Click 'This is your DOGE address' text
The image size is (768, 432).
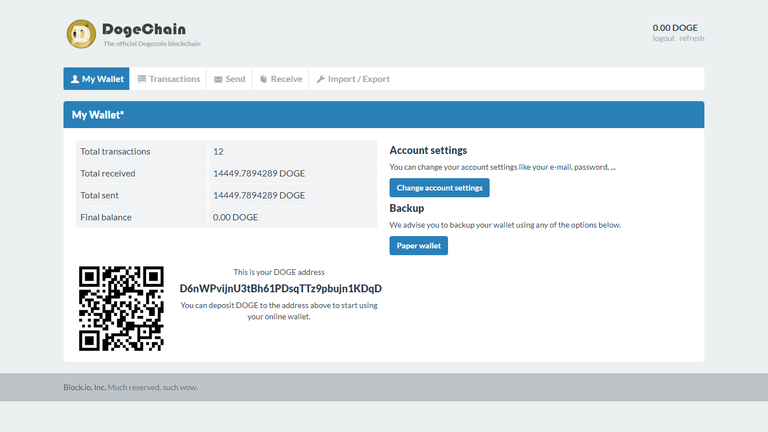(279, 272)
